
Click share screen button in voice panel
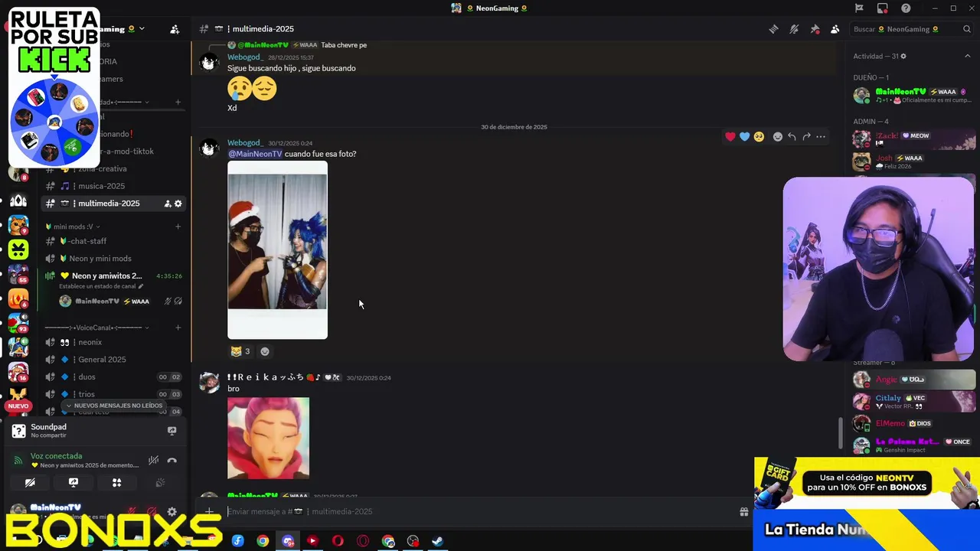click(x=73, y=483)
